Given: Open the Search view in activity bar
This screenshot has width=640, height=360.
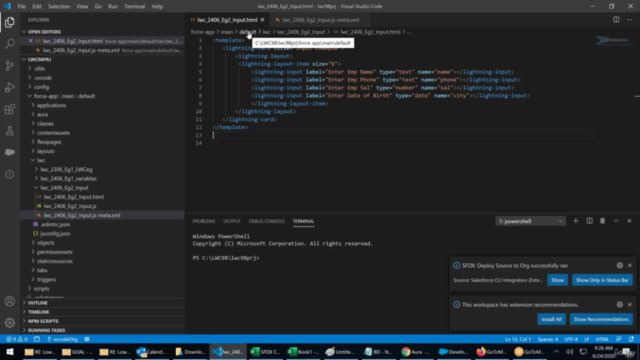Looking at the screenshot, I should coord(10,44).
